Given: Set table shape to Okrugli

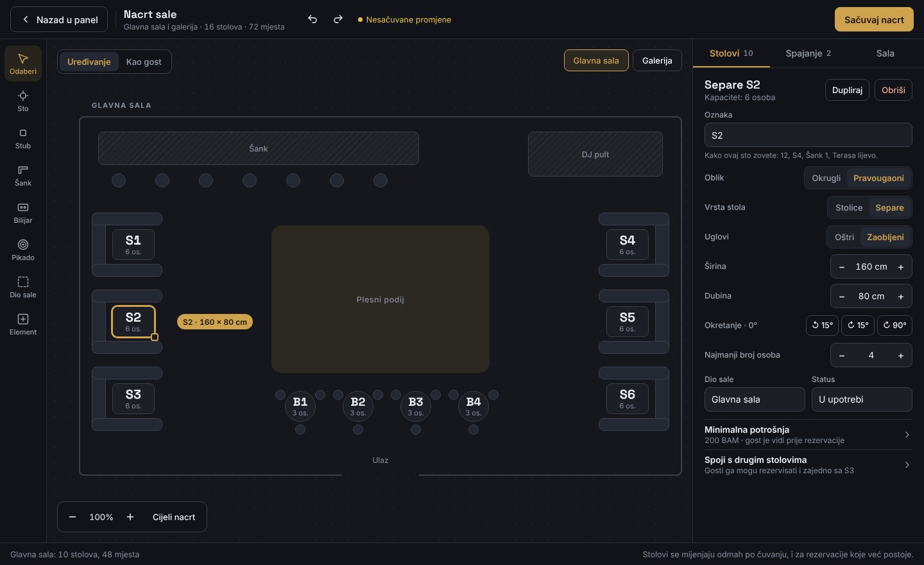Looking at the screenshot, I should coord(826,178).
